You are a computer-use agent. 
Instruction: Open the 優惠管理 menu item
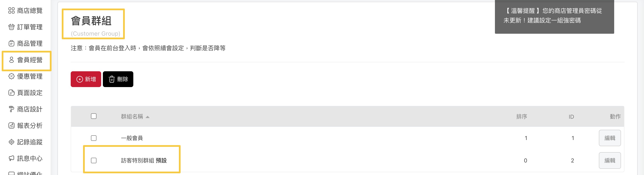pos(30,76)
